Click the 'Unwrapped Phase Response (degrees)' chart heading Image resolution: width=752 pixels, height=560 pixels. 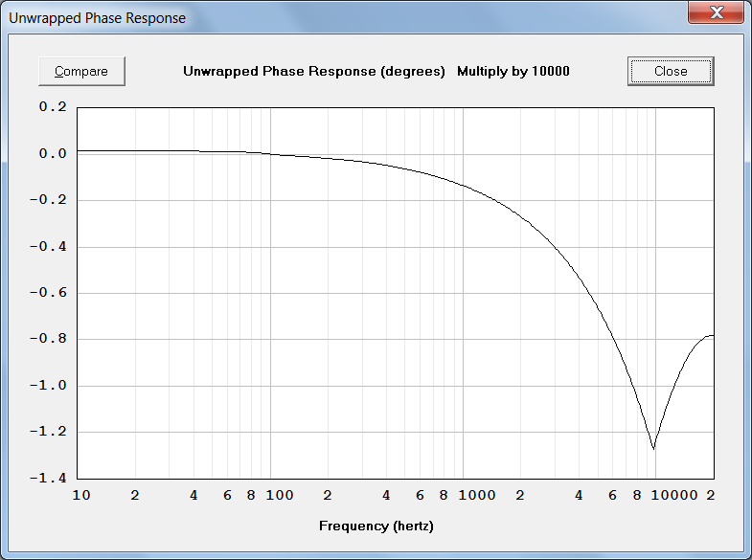point(314,72)
